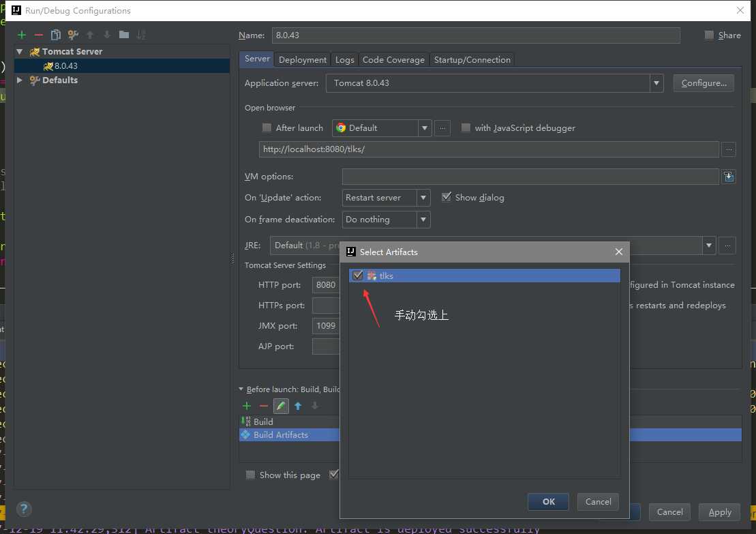Edit defaults wrench icon in toolbar

(x=73, y=35)
